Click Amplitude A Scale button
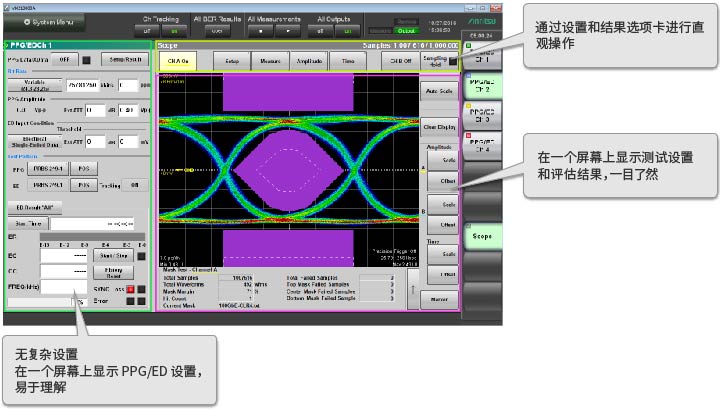This screenshot has width=720, height=410. (x=443, y=160)
